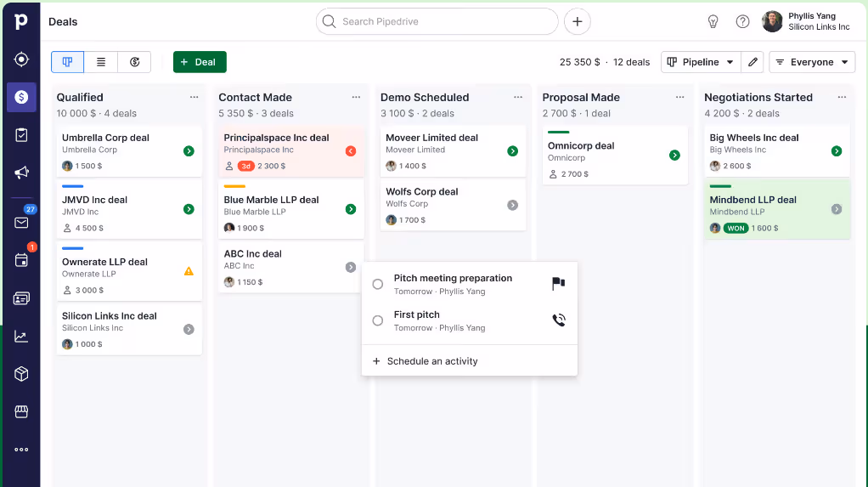This screenshot has width=868, height=487.
Task: Click the WON badge on Mindbend
Action: pos(736,229)
